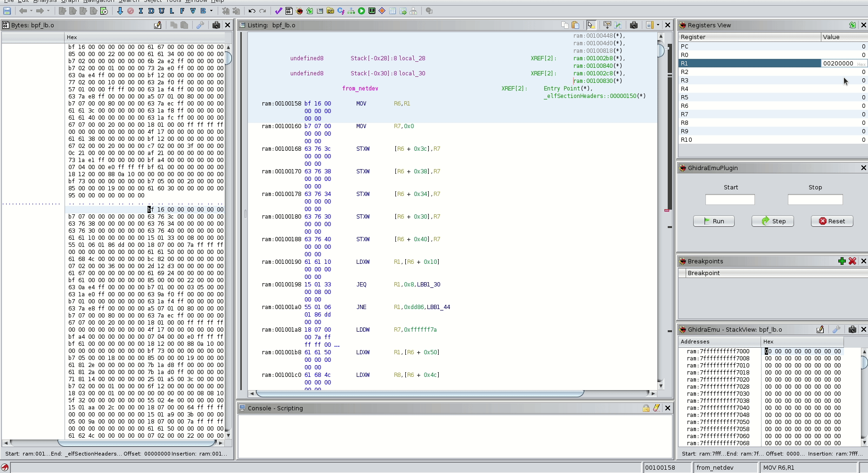Click the Listing horizontal scrollbar
Viewport: 868px width, 473px height.
419,393
